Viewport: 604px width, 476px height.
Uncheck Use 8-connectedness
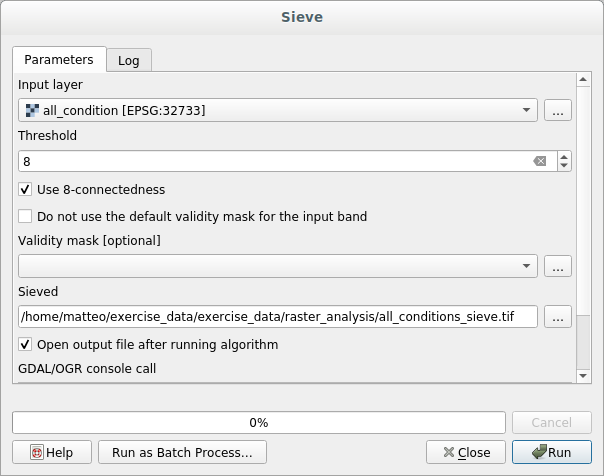click(26, 189)
